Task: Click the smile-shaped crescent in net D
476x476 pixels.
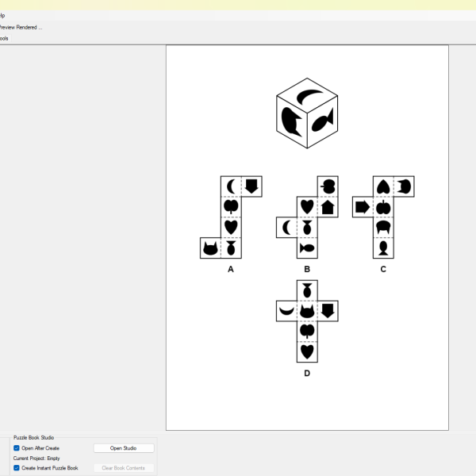Action: [x=286, y=311]
